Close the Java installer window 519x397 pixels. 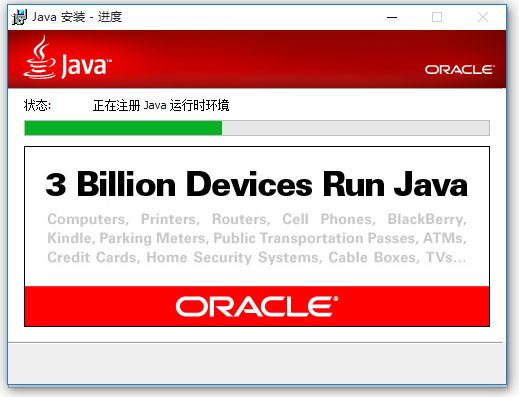click(x=483, y=17)
